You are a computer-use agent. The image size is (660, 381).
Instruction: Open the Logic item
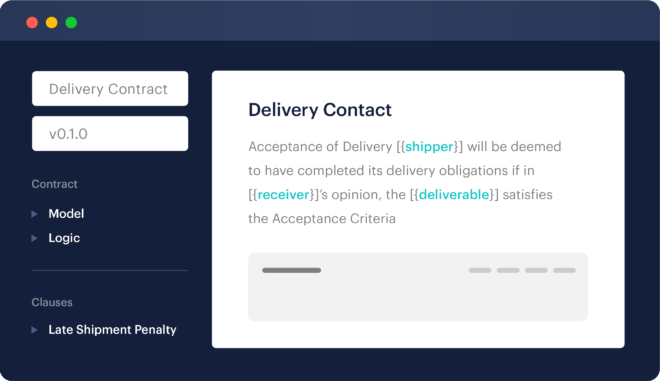click(64, 238)
